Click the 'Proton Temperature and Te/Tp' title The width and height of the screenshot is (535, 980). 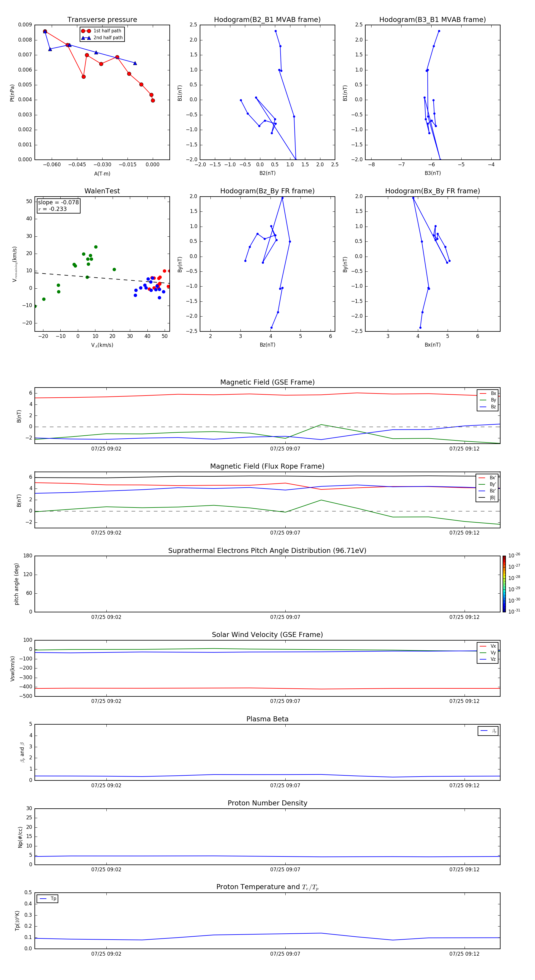[267, 887]
